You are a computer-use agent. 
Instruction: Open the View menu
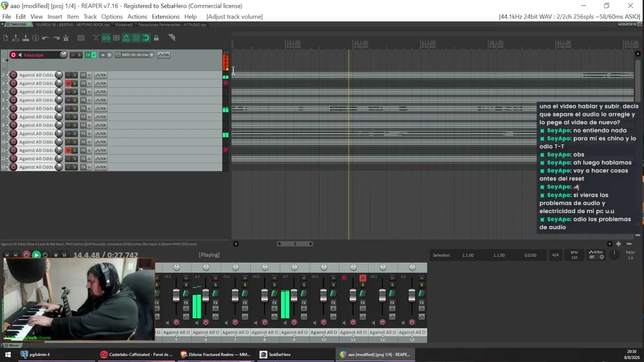pyautogui.click(x=37, y=17)
